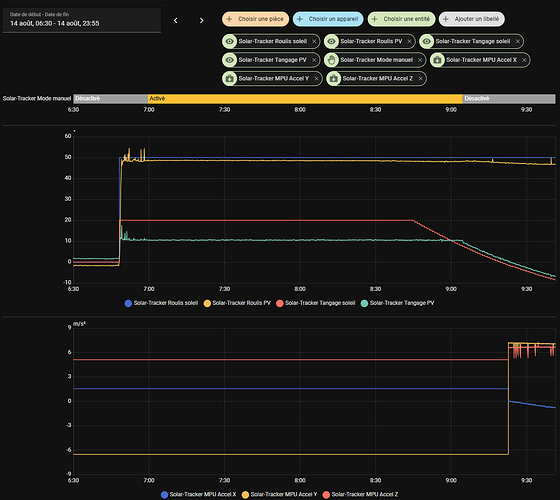Remove the Solar-Tracker Tangage PV chip

coord(314,60)
